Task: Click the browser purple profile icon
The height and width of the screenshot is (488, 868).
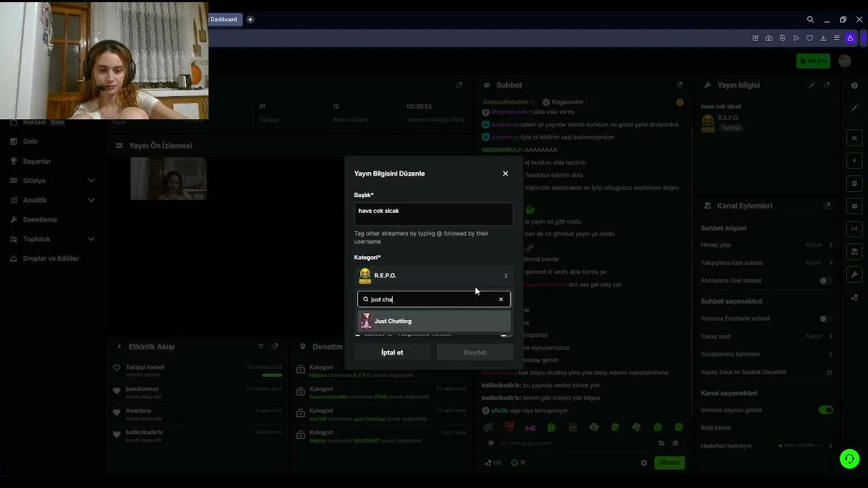Action: [x=850, y=38]
